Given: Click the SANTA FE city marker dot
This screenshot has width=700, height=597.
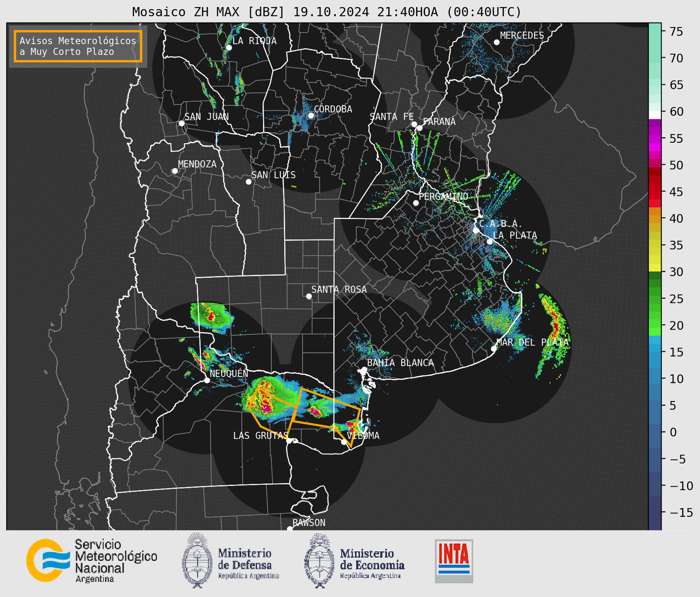Looking at the screenshot, I should point(414,124).
